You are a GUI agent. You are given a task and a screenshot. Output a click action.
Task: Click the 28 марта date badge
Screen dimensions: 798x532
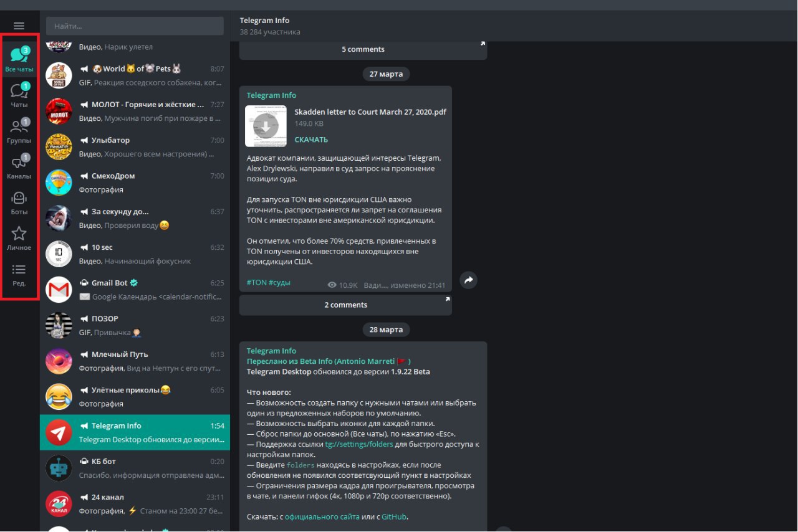[x=386, y=330]
